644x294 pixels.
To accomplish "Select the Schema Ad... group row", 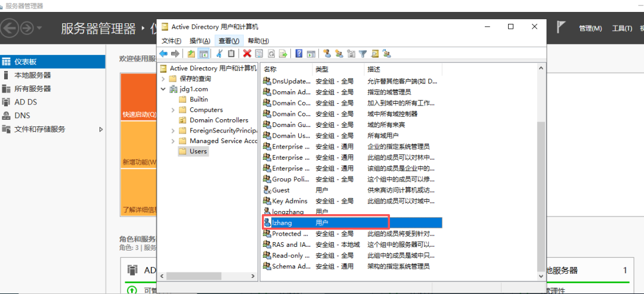I will (x=352, y=266).
